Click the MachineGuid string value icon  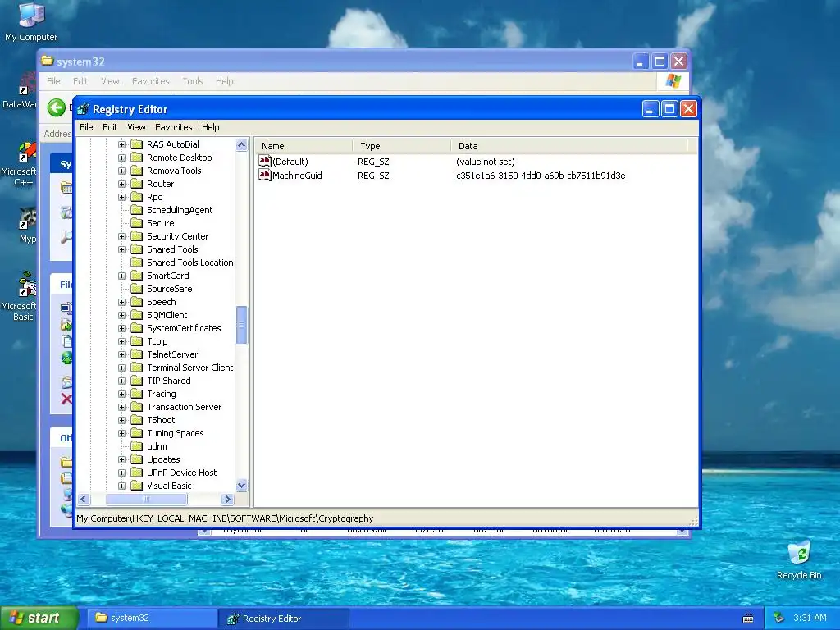pos(265,176)
